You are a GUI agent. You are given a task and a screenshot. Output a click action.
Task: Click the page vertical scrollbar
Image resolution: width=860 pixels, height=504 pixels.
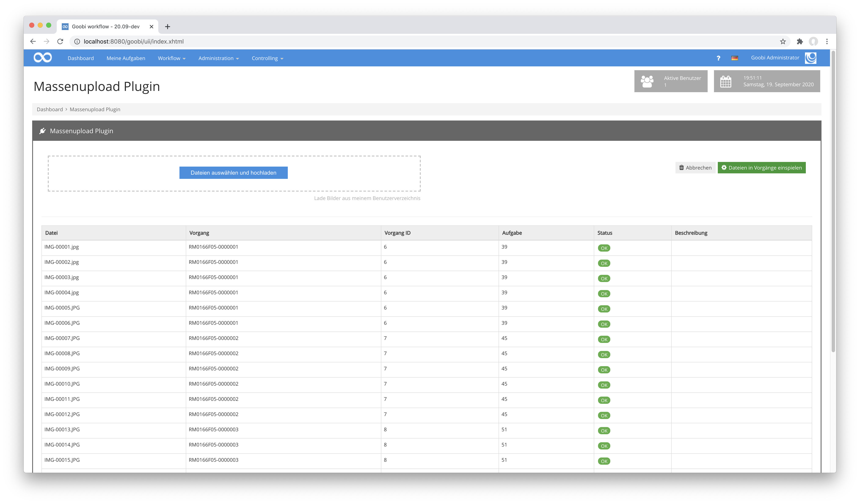coord(833,201)
